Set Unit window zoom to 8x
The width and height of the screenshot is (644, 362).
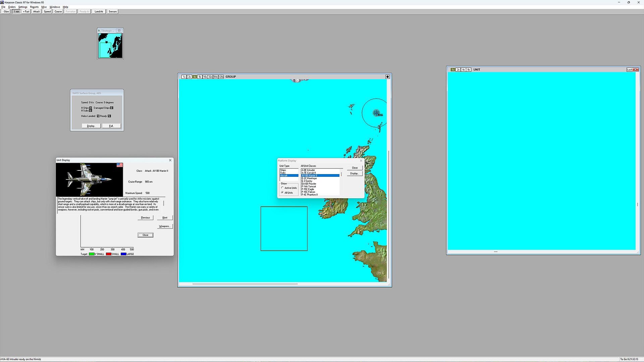click(x=469, y=70)
